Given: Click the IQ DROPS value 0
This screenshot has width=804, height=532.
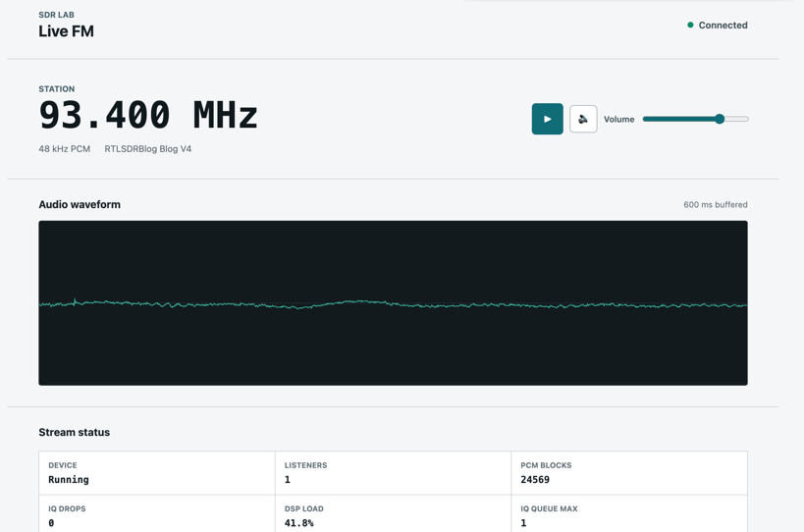Looking at the screenshot, I should tap(51, 523).
